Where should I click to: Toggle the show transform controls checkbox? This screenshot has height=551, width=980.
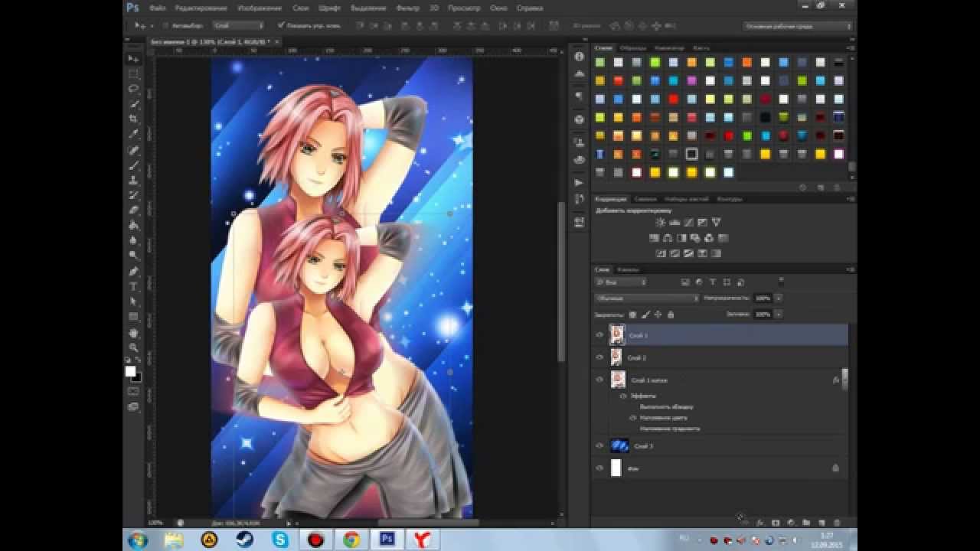(x=281, y=25)
